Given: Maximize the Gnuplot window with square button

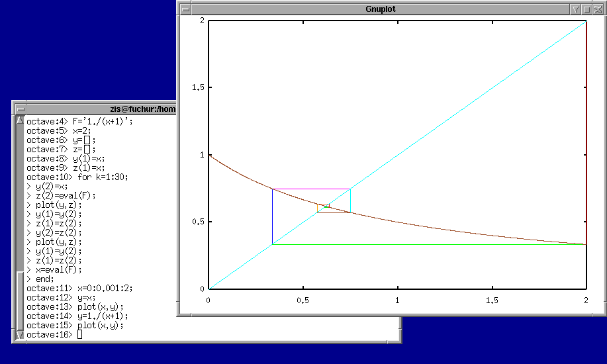Looking at the screenshot, I should point(586,9).
